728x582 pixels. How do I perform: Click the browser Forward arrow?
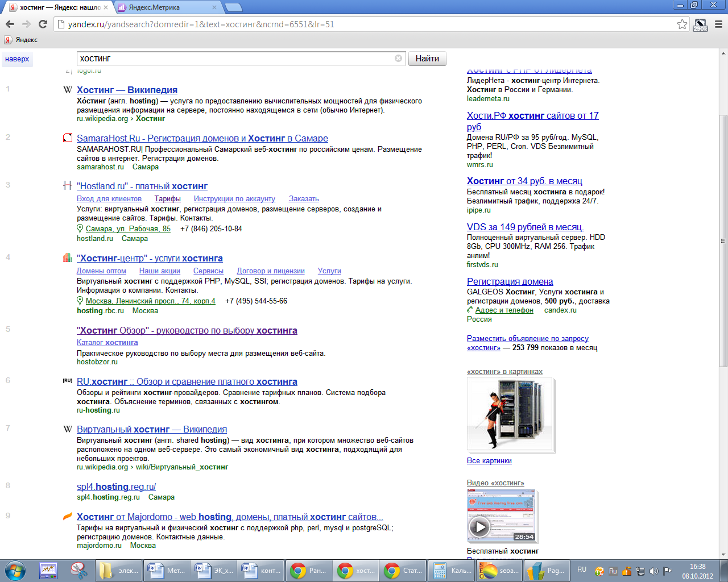(26, 24)
